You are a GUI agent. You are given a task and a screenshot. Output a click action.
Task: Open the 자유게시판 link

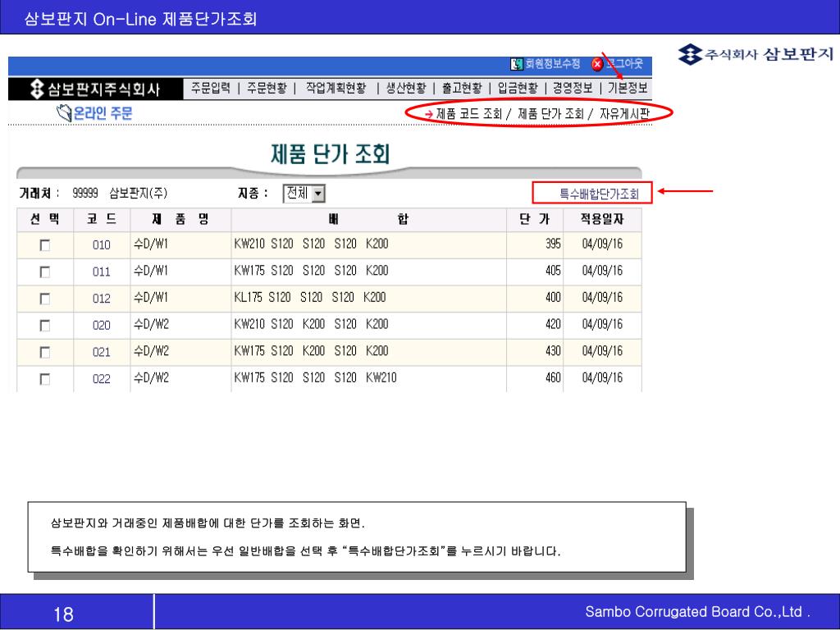click(624, 113)
